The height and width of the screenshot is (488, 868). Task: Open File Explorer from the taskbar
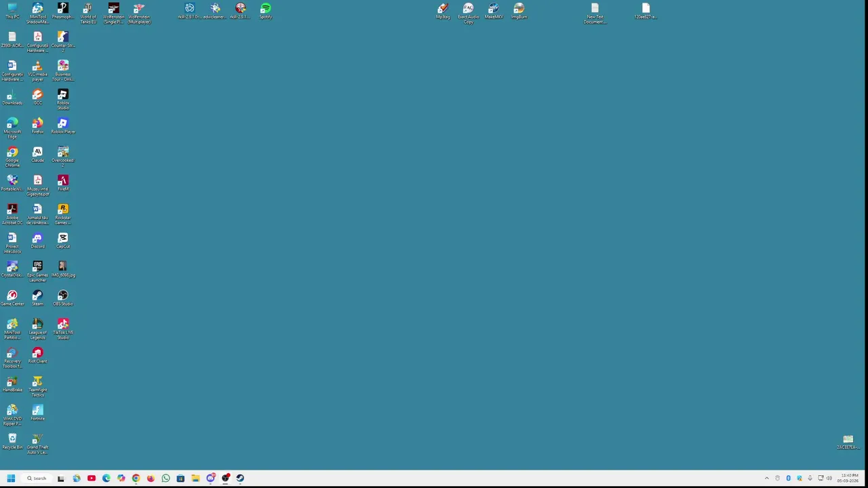coord(195,479)
